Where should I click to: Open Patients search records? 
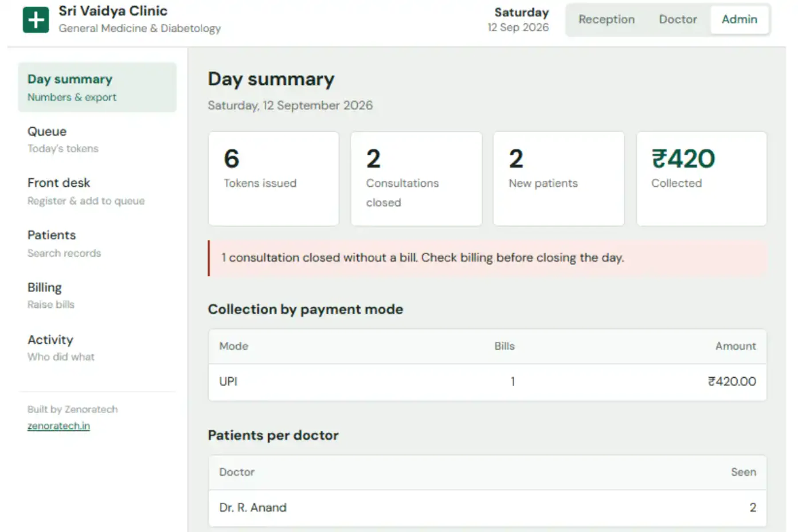tap(97, 244)
